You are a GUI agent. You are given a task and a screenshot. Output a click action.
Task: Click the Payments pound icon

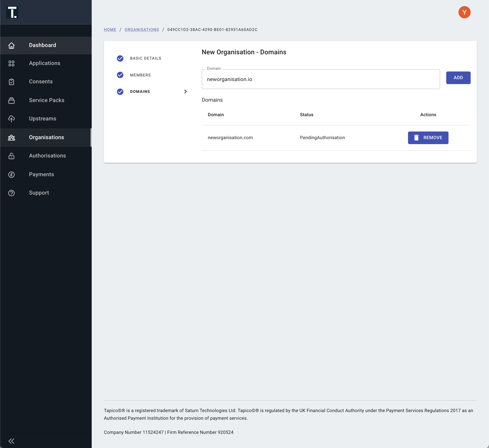coord(11,174)
